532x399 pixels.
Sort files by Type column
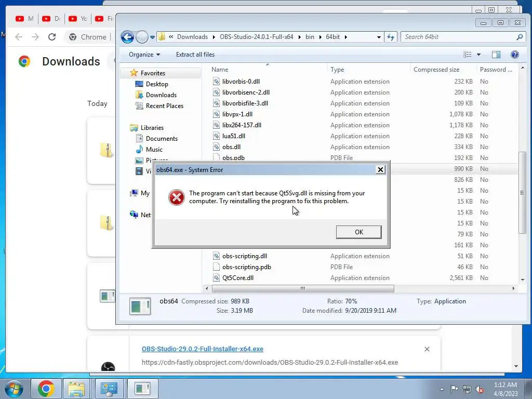pyautogui.click(x=337, y=70)
